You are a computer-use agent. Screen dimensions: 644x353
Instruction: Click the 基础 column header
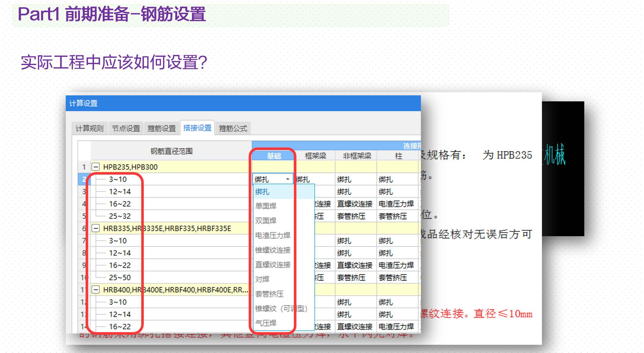pos(274,156)
